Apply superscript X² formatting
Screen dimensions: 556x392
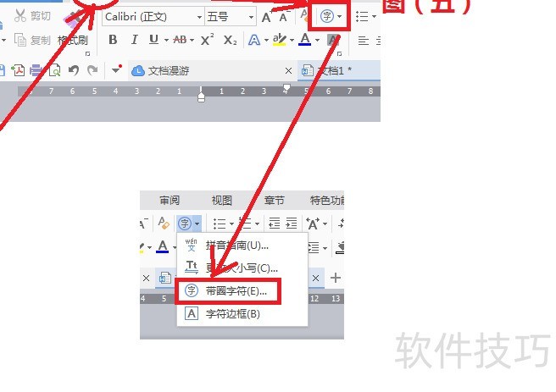pyautogui.click(x=207, y=40)
